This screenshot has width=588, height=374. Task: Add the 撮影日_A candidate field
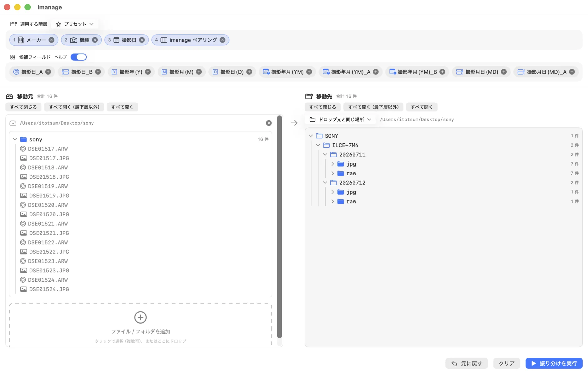pyautogui.click(x=48, y=72)
